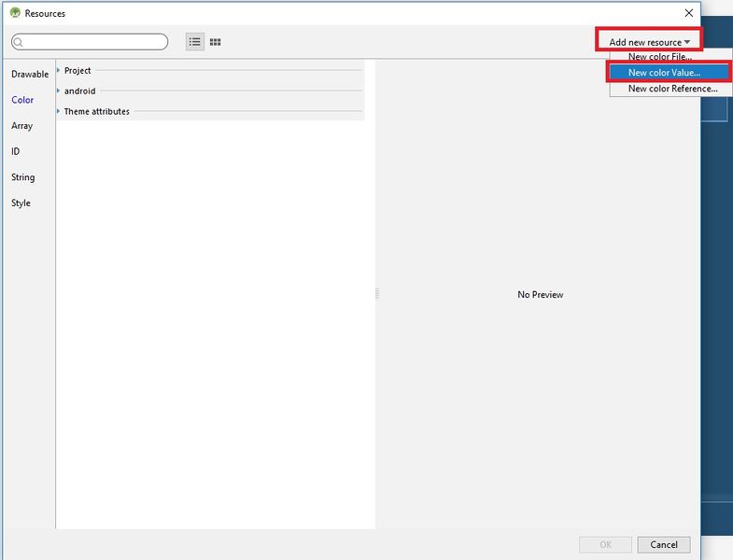Open the Add new resource dropdown
Viewport: 733px width, 560px height.
(649, 42)
